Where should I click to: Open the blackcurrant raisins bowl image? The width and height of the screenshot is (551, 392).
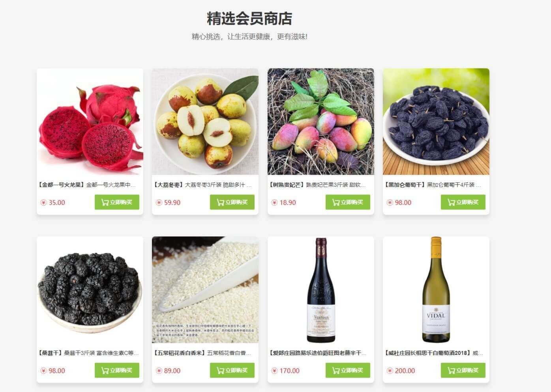tap(436, 122)
